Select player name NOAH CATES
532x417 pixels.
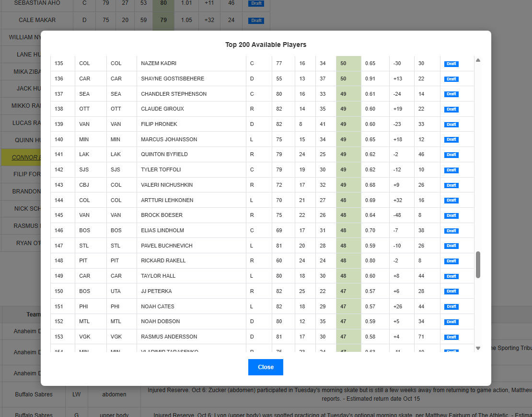157,306
